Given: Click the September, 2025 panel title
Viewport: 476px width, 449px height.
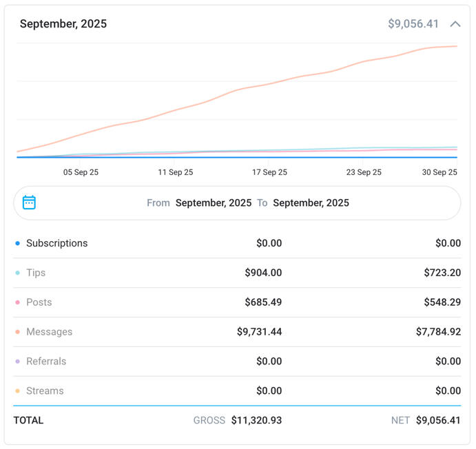Looking at the screenshot, I should [x=63, y=24].
